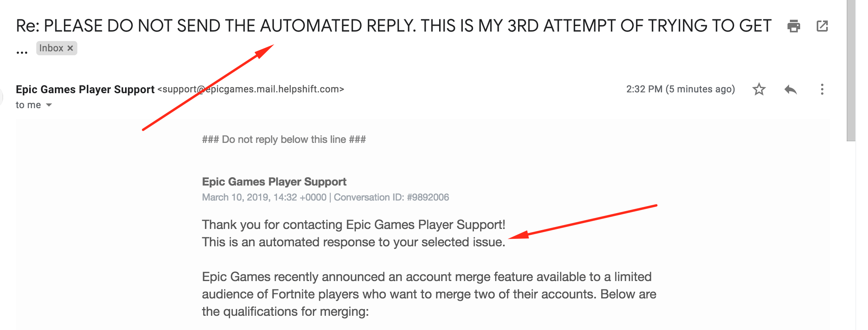Expand recipient details arrow next to "to me"
Image resolution: width=868 pixels, height=330 pixels.
click(x=49, y=105)
